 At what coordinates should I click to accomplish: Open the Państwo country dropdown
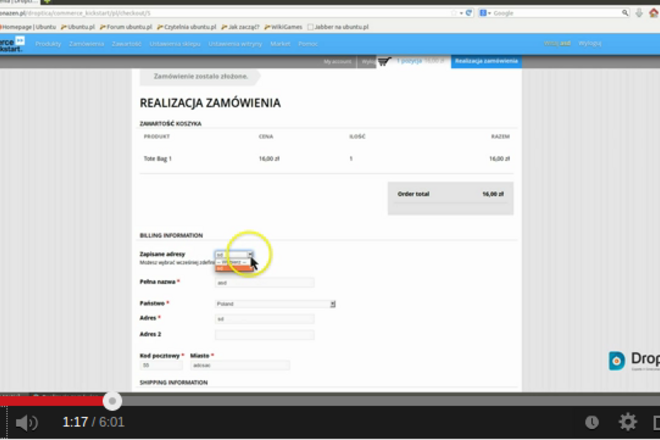[x=275, y=304]
